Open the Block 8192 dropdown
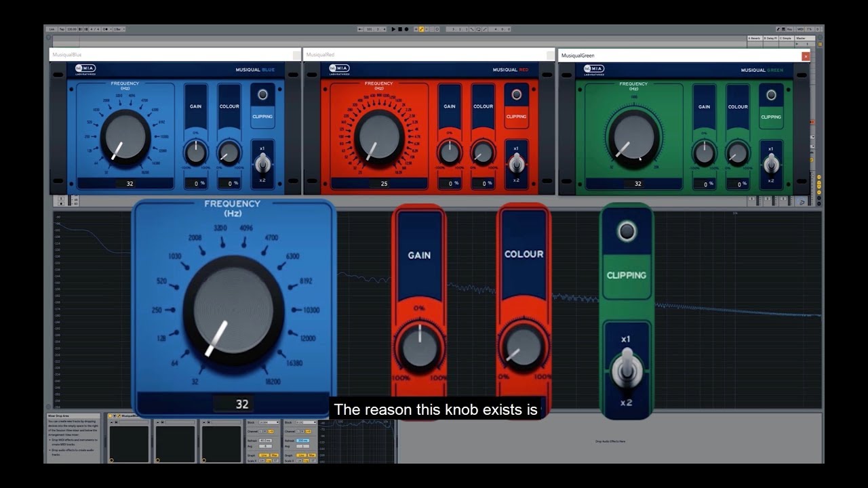 click(307, 422)
